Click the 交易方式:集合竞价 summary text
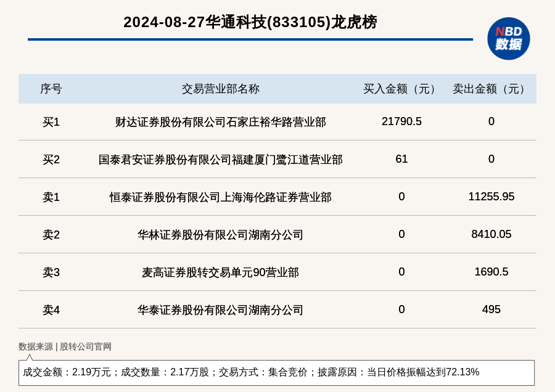The image size is (555, 392). [x=263, y=372]
